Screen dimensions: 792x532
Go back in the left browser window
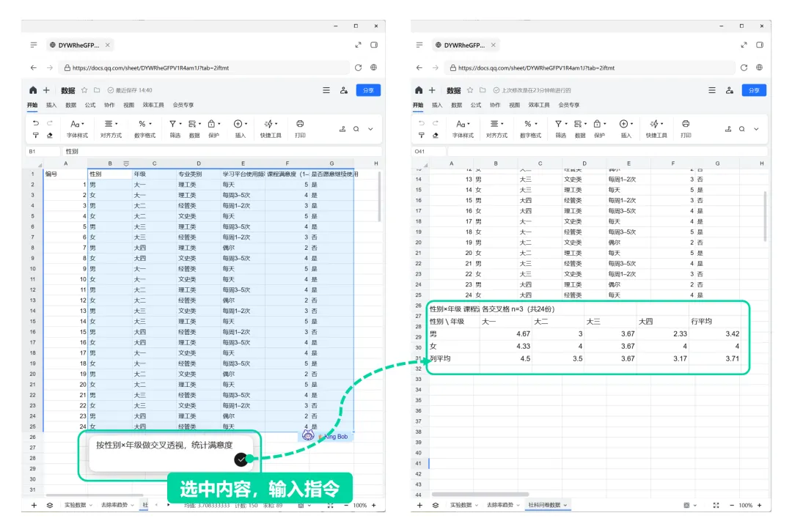point(33,67)
